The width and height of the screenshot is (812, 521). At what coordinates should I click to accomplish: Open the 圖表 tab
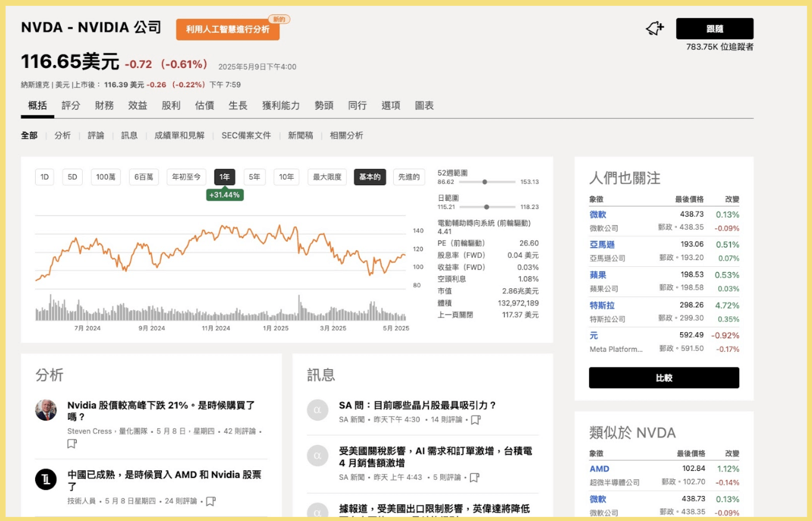tap(424, 105)
